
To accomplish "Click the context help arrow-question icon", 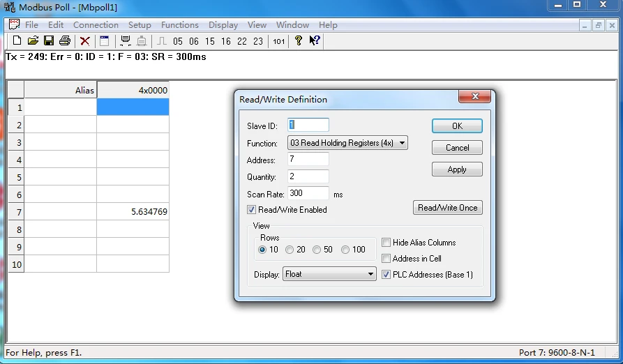I will tap(315, 40).
